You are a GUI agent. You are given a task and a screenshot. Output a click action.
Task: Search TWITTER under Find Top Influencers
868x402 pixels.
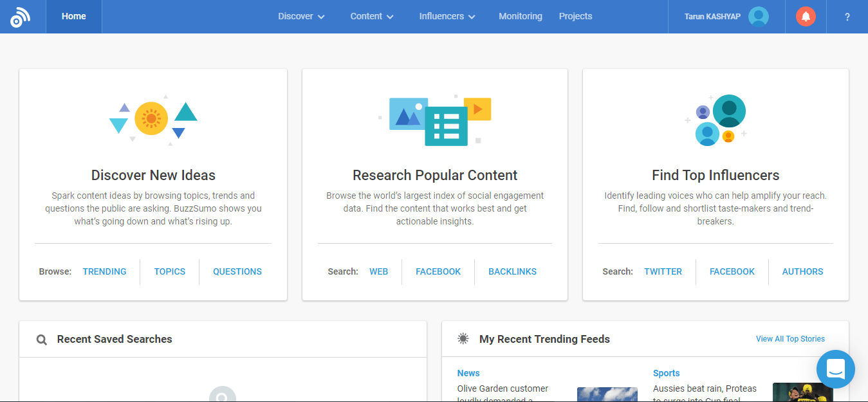(x=663, y=271)
